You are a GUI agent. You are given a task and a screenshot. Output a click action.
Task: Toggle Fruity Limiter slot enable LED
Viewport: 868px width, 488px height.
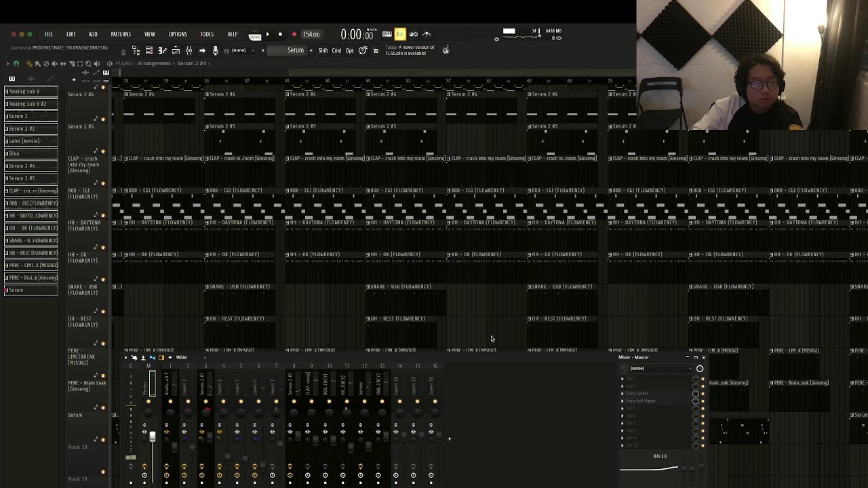703,393
